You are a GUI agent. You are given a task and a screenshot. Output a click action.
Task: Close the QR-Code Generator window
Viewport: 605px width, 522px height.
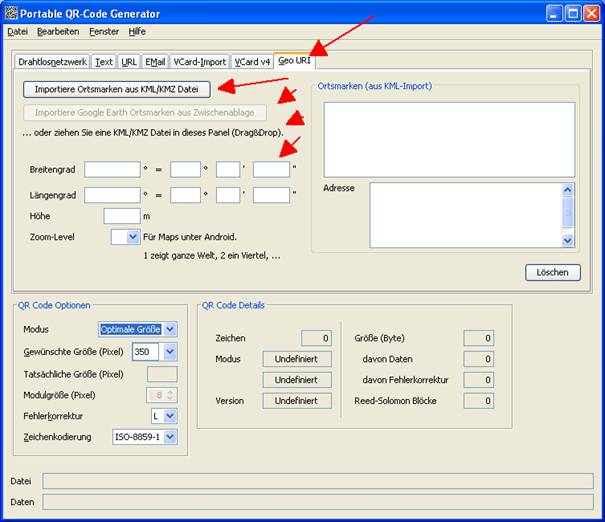tap(591, 14)
